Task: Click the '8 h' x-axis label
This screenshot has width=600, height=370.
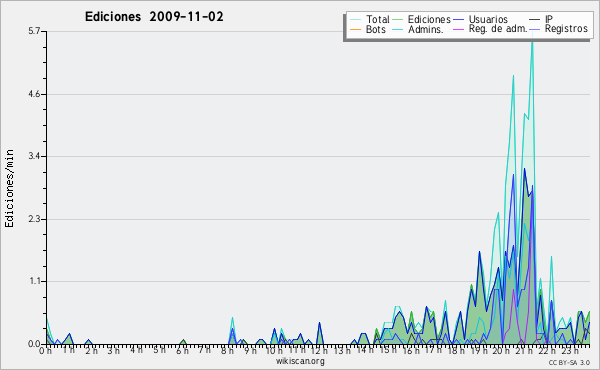Action: pos(227,351)
